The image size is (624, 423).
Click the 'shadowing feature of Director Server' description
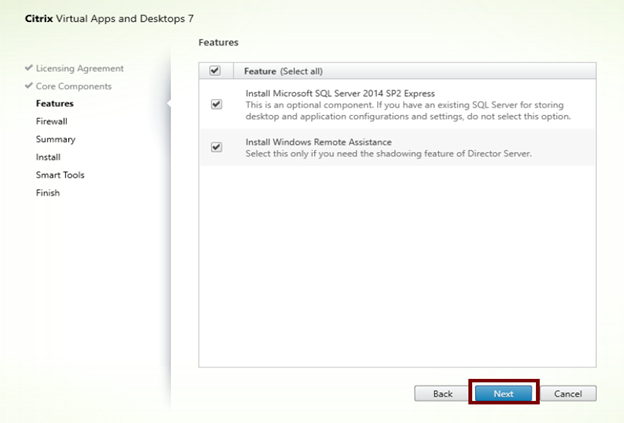click(x=388, y=154)
